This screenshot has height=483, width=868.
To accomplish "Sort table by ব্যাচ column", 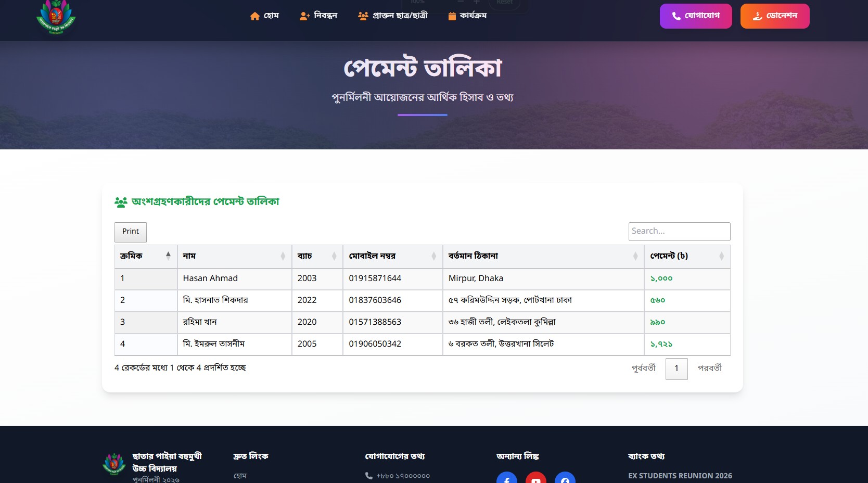I will pyautogui.click(x=317, y=256).
